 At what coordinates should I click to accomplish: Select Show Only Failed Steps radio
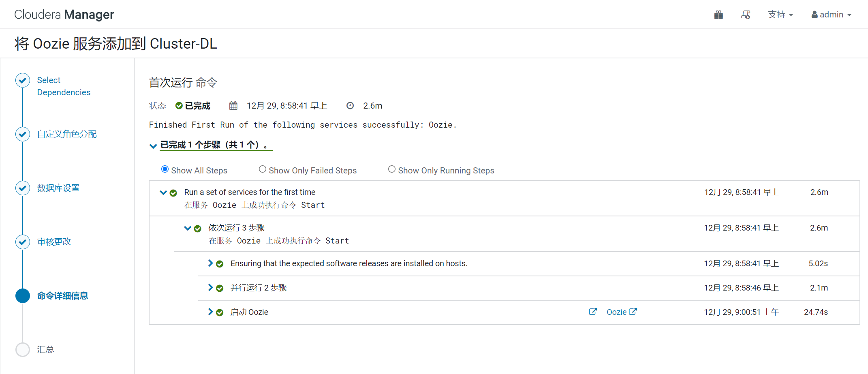pyautogui.click(x=263, y=169)
